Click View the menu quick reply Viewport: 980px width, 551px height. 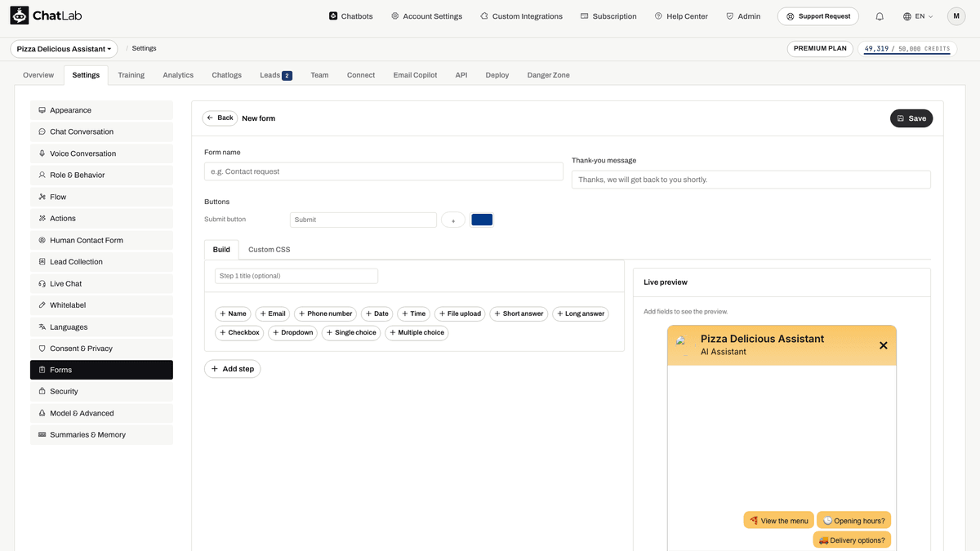778,520
